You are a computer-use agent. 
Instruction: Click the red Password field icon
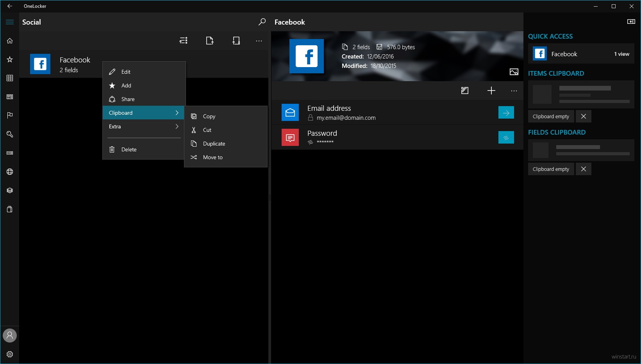click(x=290, y=137)
